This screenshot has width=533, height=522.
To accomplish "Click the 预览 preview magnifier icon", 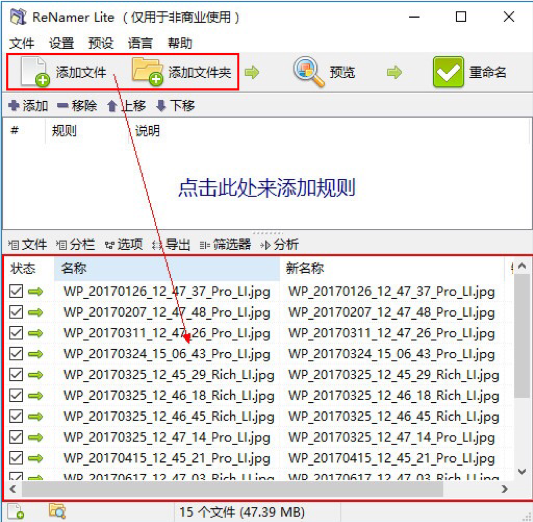I will click(x=308, y=71).
